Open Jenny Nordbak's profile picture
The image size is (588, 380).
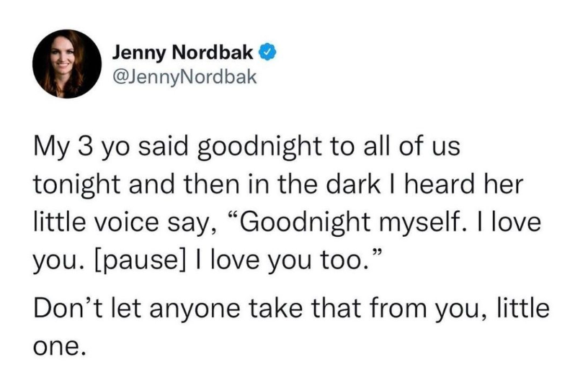(67, 64)
